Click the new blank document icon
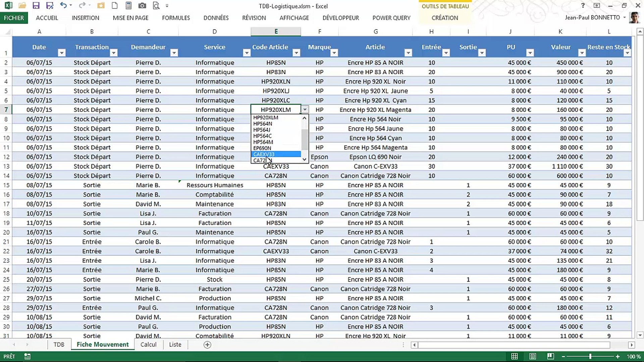 click(x=114, y=6)
